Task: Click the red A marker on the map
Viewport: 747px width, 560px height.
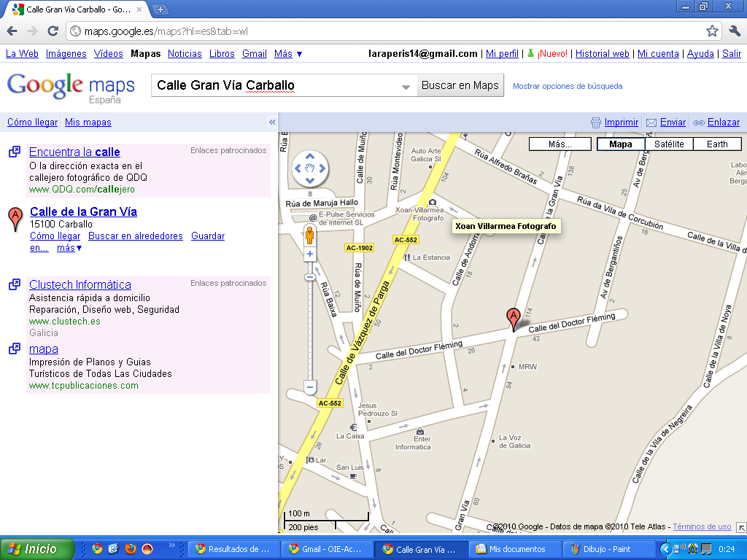Action: [x=513, y=318]
